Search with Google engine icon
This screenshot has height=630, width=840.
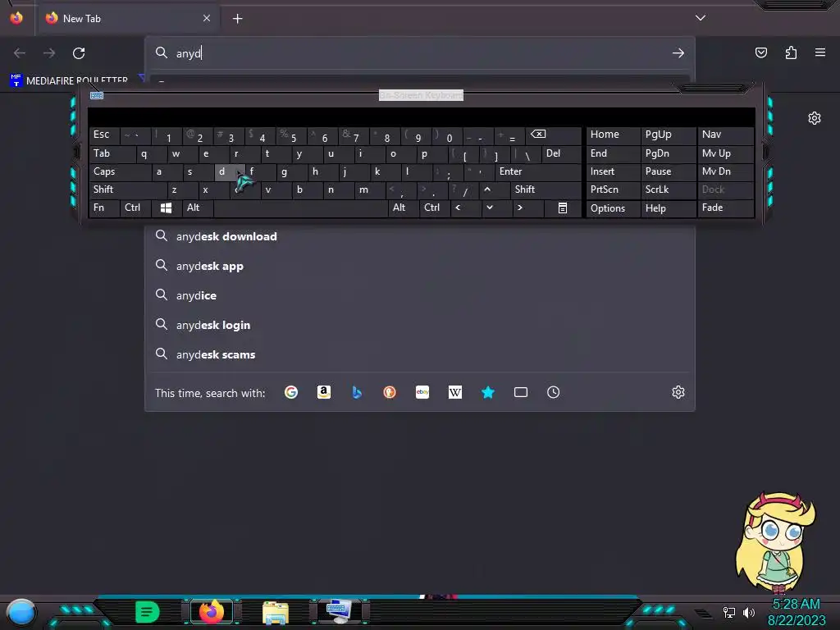click(x=291, y=392)
